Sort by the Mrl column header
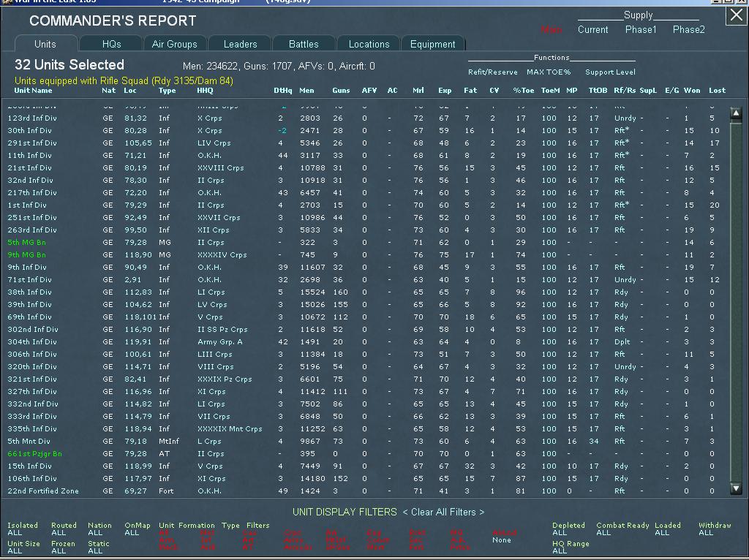Screen dimensions: 749x560 418,90
